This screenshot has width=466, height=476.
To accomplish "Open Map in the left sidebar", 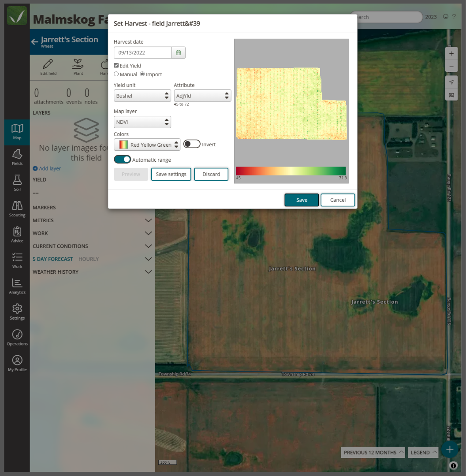I will click(x=17, y=132).
